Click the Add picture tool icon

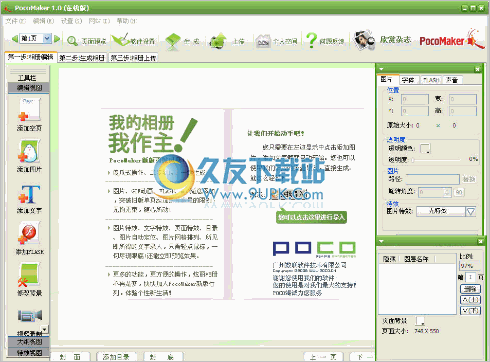(x=29, y=151)
